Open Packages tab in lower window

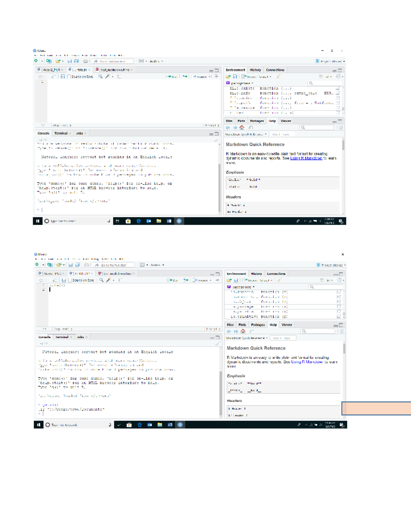(x=258, y=325)
